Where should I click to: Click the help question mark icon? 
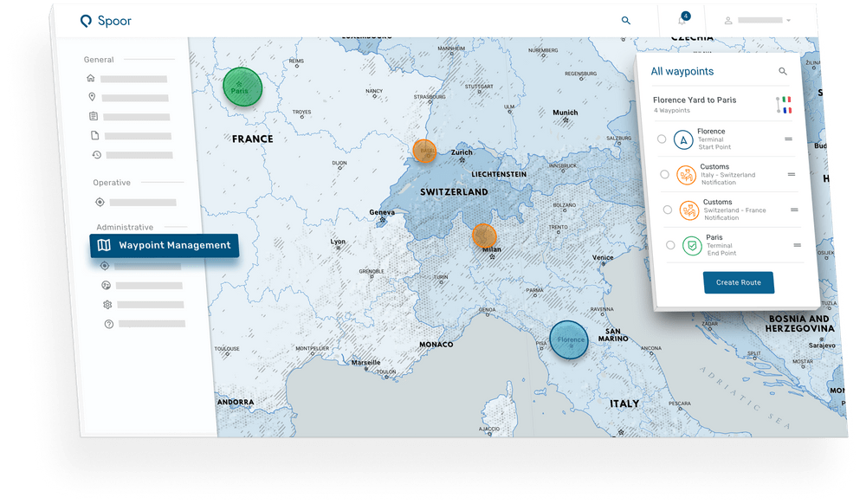(x=109, y=324)
